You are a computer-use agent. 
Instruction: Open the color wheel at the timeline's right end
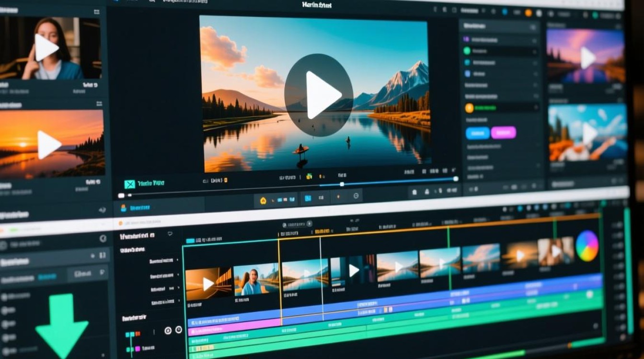click(587, 246)
